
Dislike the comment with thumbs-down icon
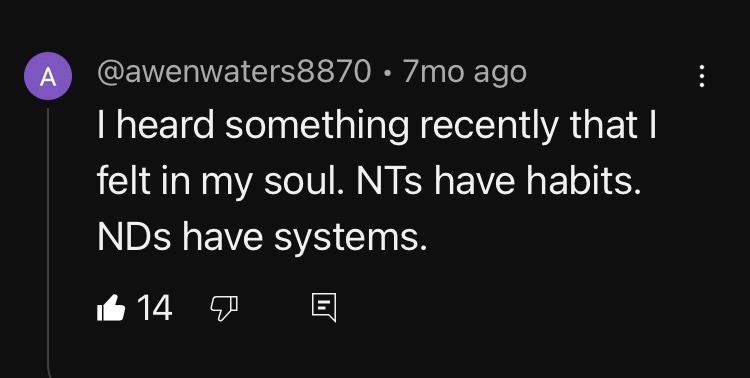[x=224, y=308]
